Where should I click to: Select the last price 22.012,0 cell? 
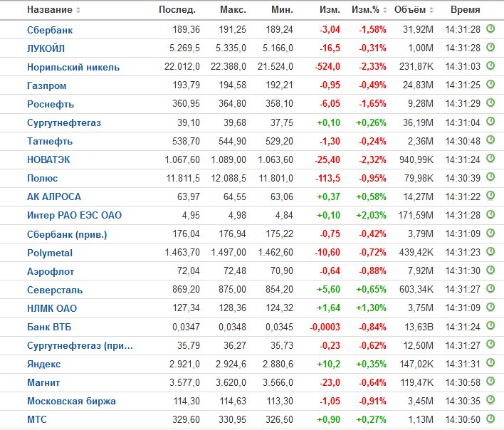tap(182, 66)
